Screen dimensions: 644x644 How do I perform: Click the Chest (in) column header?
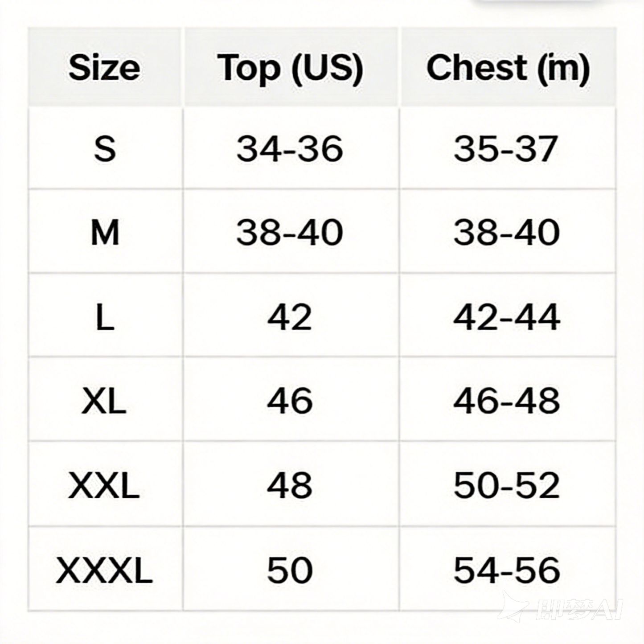coord(508,67)
